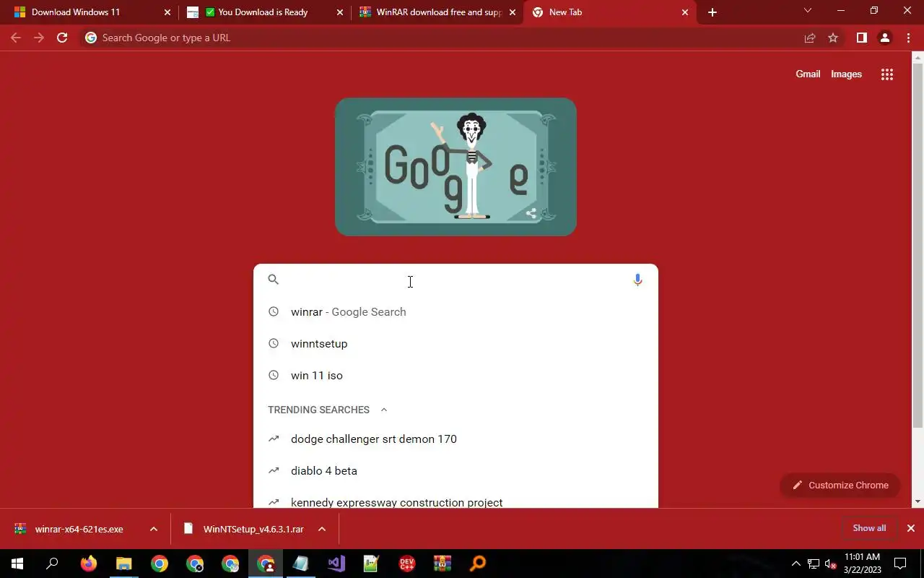
Task: Click Customize Chrome button
Action: click(x=840, y=486)
